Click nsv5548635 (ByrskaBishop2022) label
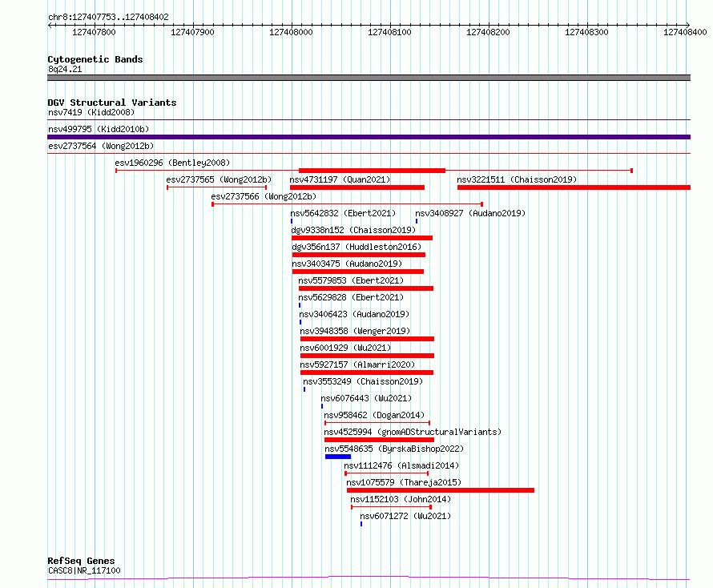The image size is (713, 588). (394, 449)
